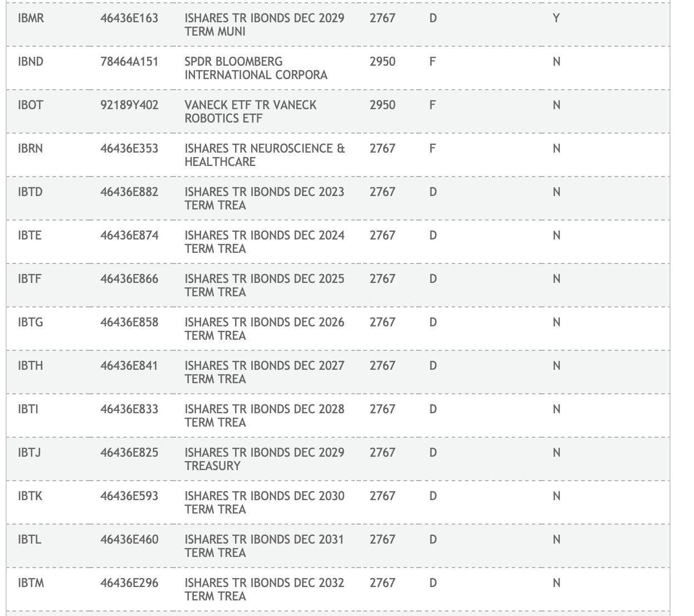The height and width of the screenshot is (616, 694).
Task: Click the D value in IBTK row
Action: tap(433, 496)
